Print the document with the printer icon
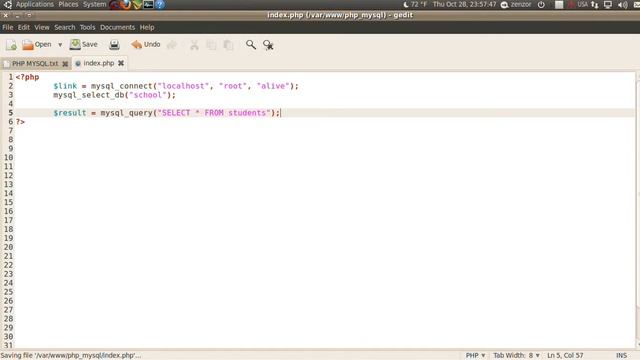640x360 pixels. (114, 45)
